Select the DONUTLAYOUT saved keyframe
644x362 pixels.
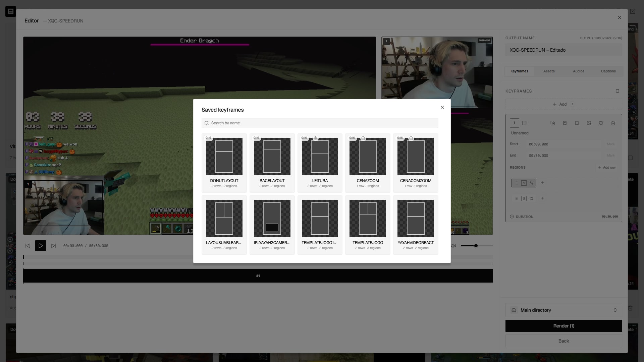coord(224,163)
